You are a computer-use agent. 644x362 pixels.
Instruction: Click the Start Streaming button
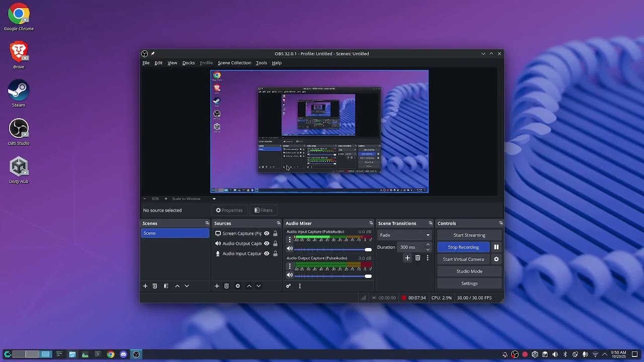(469, 235)
